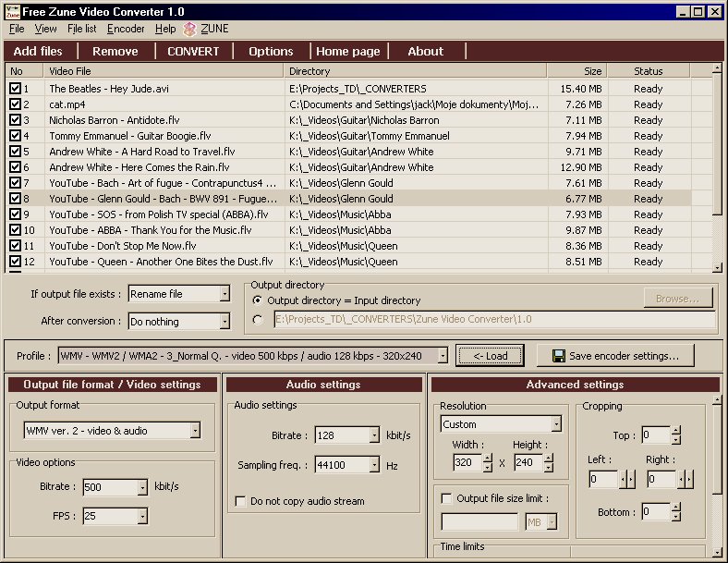Viewport: 728px width, 563px height.
Task: Uncheck row 8 Glenn Gould Bach BWV 891
Action: click(x=15, y=199)
